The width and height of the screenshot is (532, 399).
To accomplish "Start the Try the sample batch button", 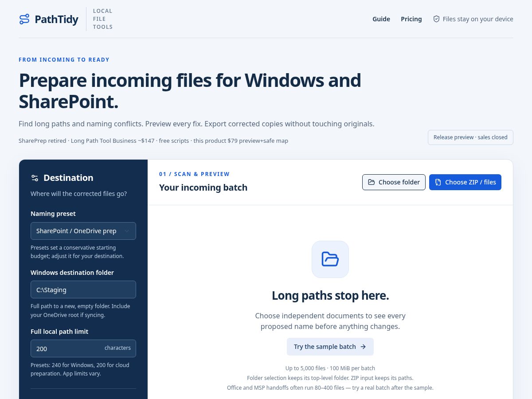I will coord(330,347).
